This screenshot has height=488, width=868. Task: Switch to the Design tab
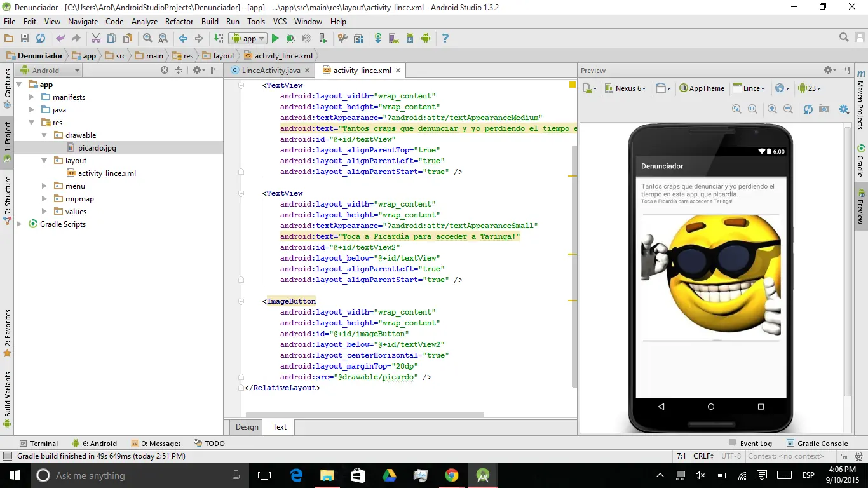pyautogui.click(x=247, y=427)
